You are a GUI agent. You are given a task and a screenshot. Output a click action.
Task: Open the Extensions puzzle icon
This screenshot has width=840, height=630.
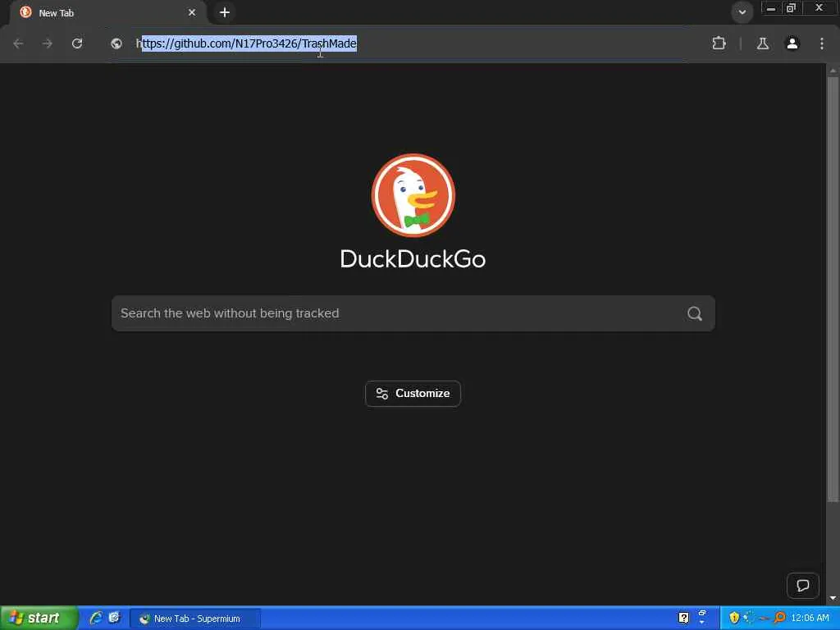(x=719, y=43)
